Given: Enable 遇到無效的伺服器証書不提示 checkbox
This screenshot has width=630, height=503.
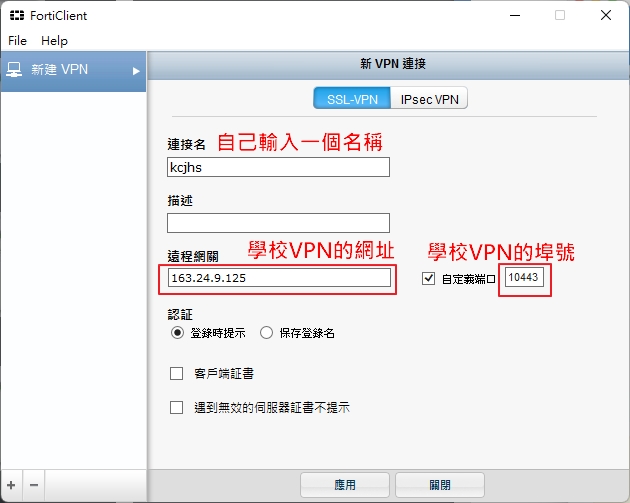Looking at the screenshot, I should [176, 408].
